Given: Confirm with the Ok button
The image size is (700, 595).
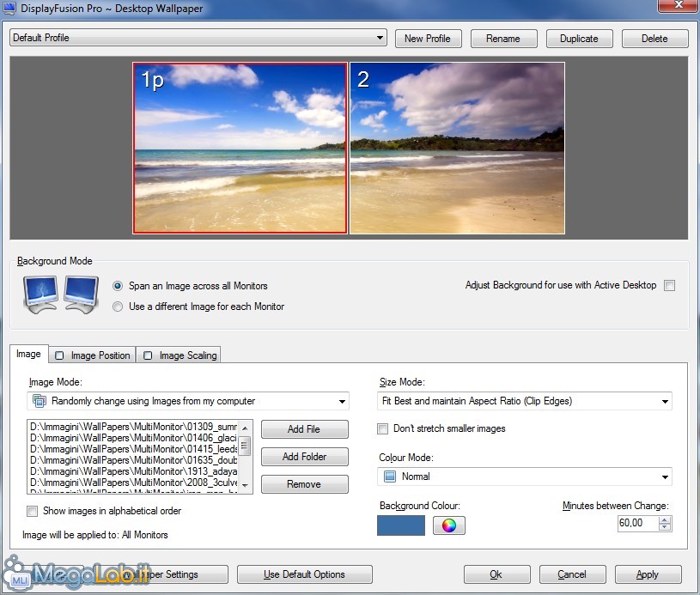Looking at the screenshot, I should pyautogui.click(x=497, y=574).
